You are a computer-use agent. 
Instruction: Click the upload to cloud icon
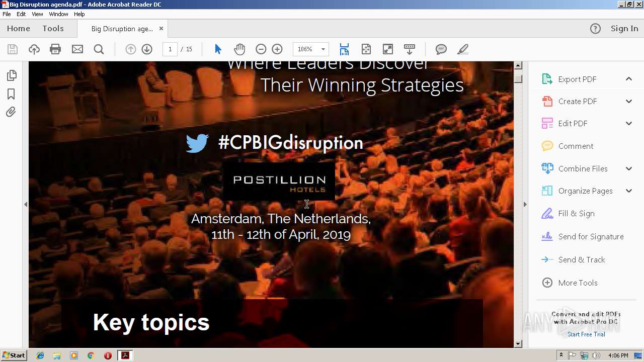34,49
